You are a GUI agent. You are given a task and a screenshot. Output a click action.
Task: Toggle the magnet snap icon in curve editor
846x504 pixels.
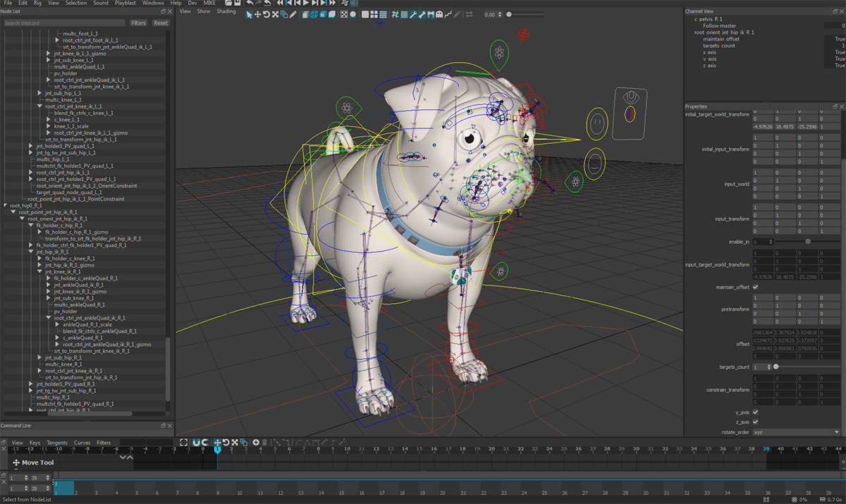pyautogui.click(x=195, y=443)
